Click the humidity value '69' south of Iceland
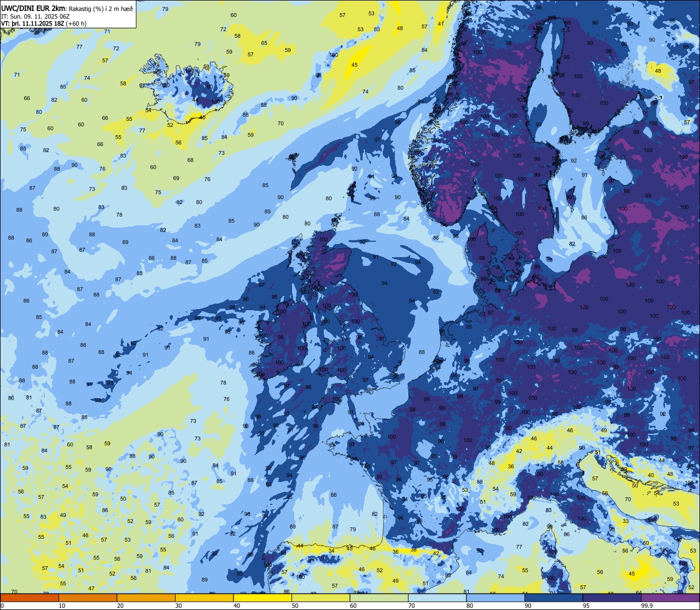Screen dimensions: 700x610 [x=176, y=178]
